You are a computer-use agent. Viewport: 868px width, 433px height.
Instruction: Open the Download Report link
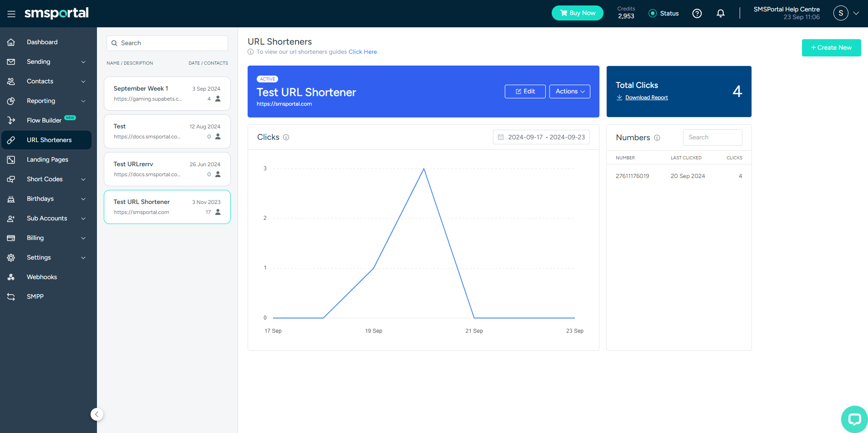coord(646,97)
